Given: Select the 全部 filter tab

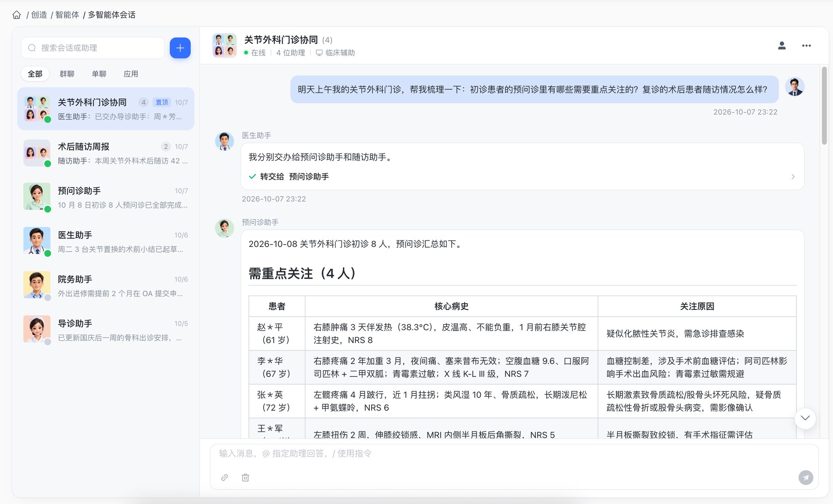Looking at the screenshot, I should point(35,74).
